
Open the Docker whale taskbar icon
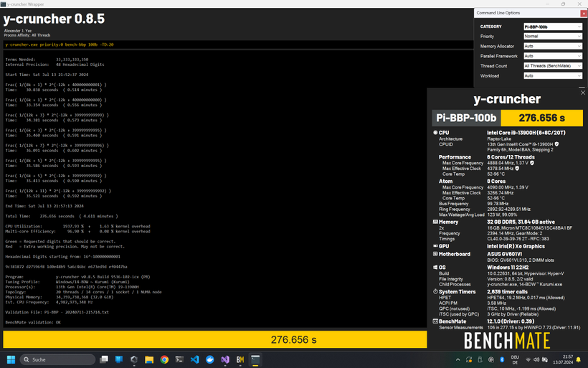click(209, 359)
